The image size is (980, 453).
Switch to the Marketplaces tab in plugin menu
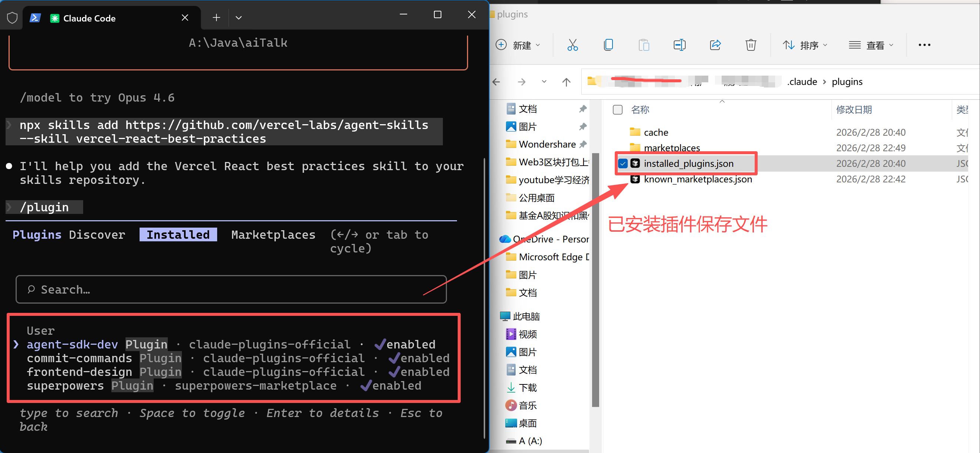click(x=273, y=235)
